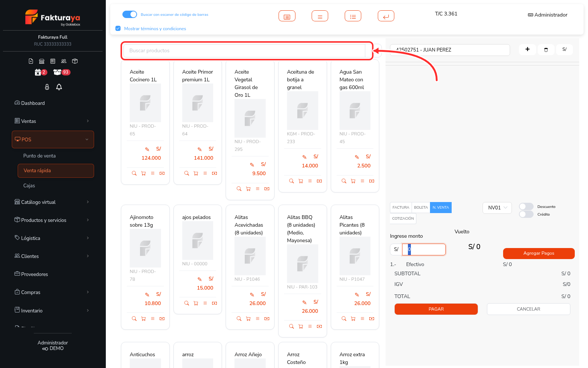
Task: Open expired calendar alerts with badge 2
Action: coord(41,72)
